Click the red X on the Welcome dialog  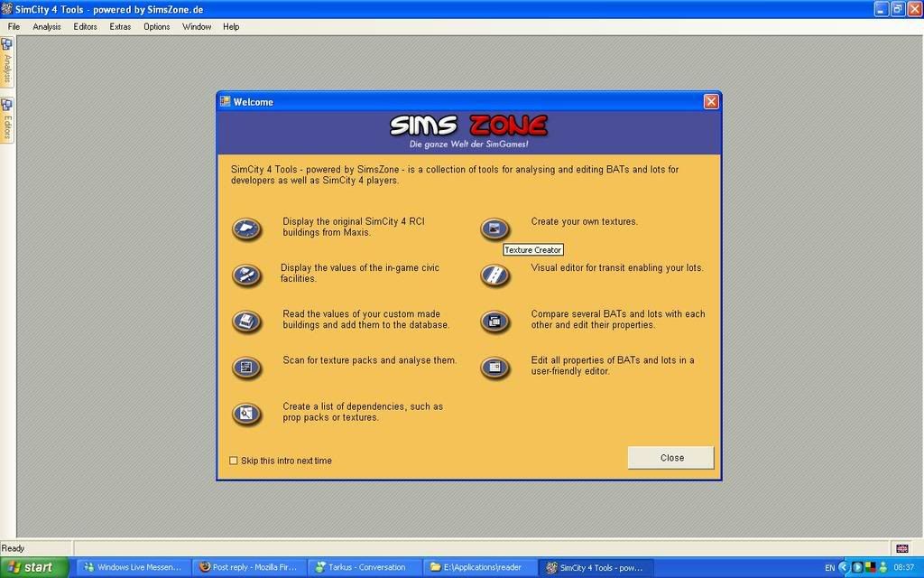click(711, 101)
